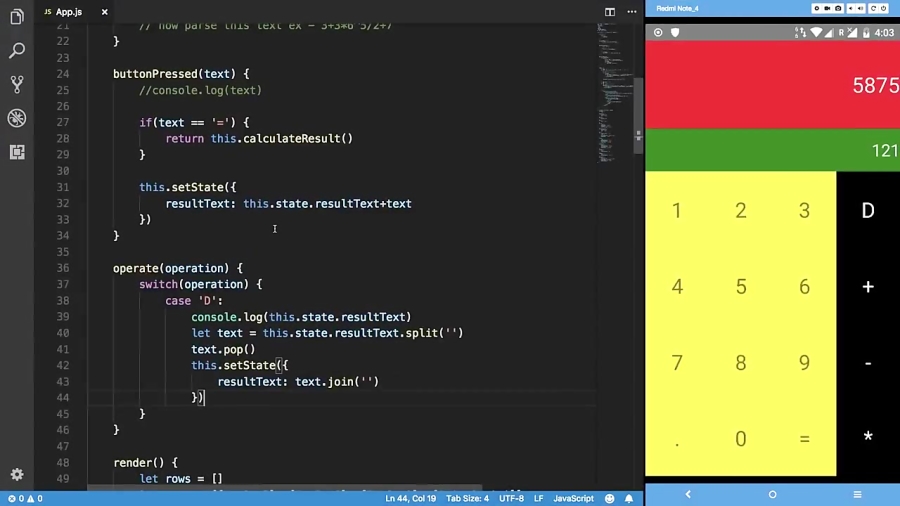Go to line via Ln 44, Col 19

tap(410, 499)
